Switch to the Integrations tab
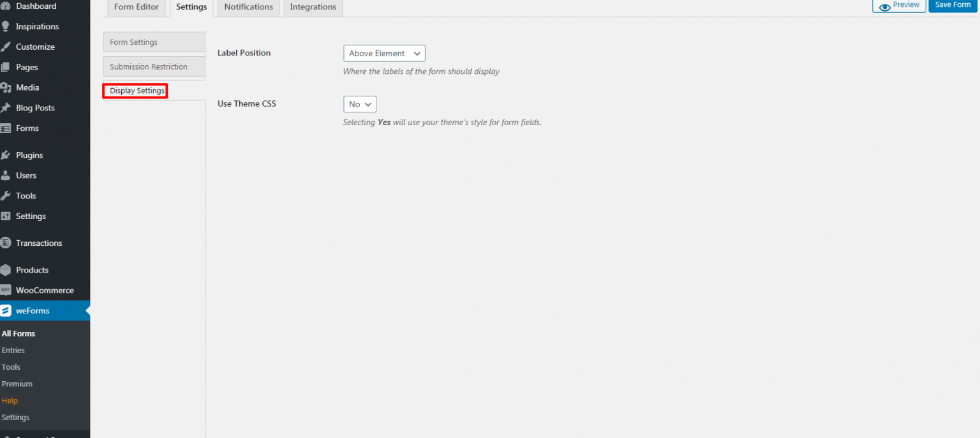 coord(313,7)
